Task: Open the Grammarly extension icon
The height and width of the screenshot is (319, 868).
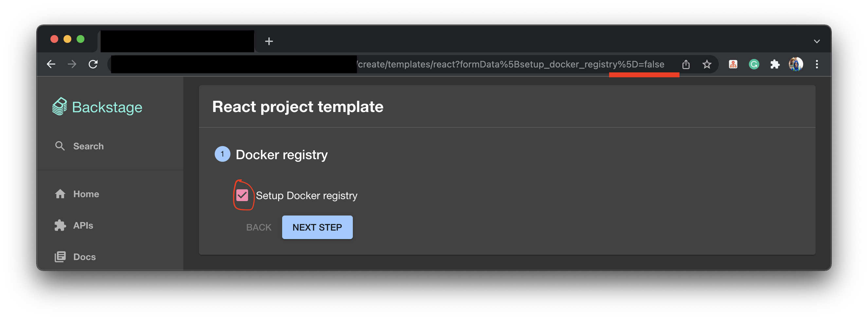Action: pyautogui.click(x=754, y=64)
